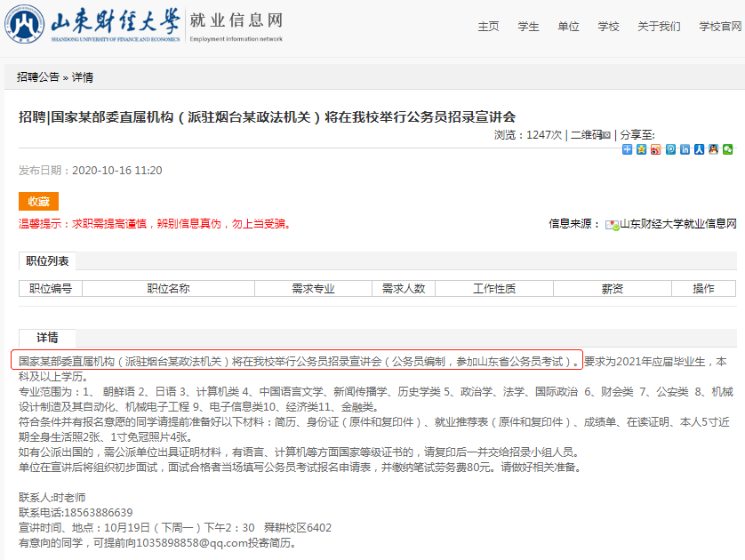The height and width of the screenshot is (560, 745).
Task: Click the 就业信息网 site title text
Action: (x=236, y=20)
